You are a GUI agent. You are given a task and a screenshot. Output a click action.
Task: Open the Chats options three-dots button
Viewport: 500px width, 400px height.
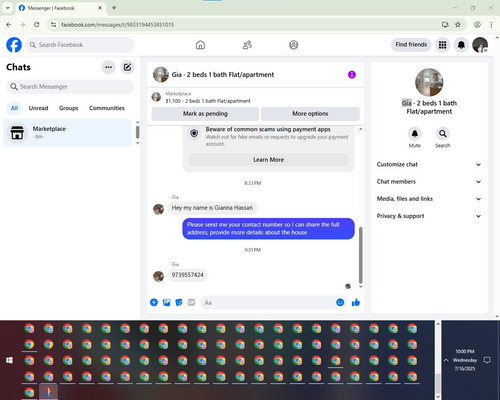pyautogui.click(x=108, y=67)
